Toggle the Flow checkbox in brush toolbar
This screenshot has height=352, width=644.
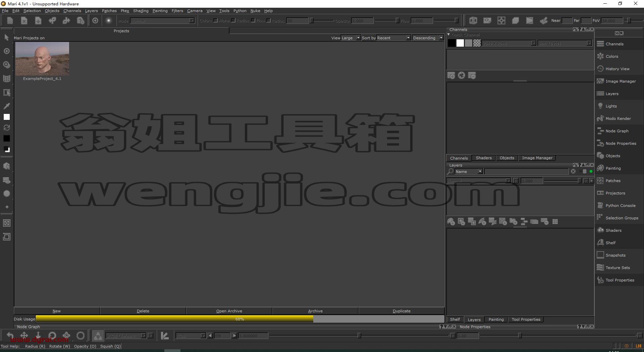click(268, 20)
